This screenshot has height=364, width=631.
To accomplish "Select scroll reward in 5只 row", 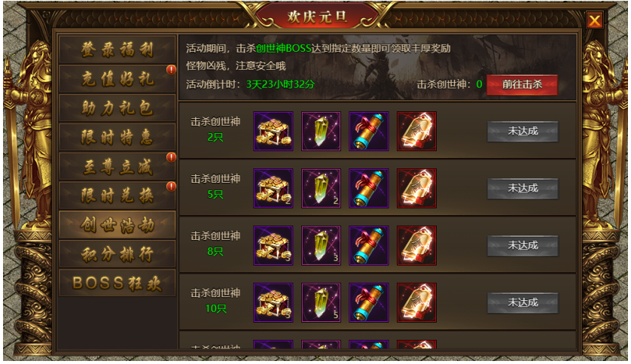I will pos(369,189).
